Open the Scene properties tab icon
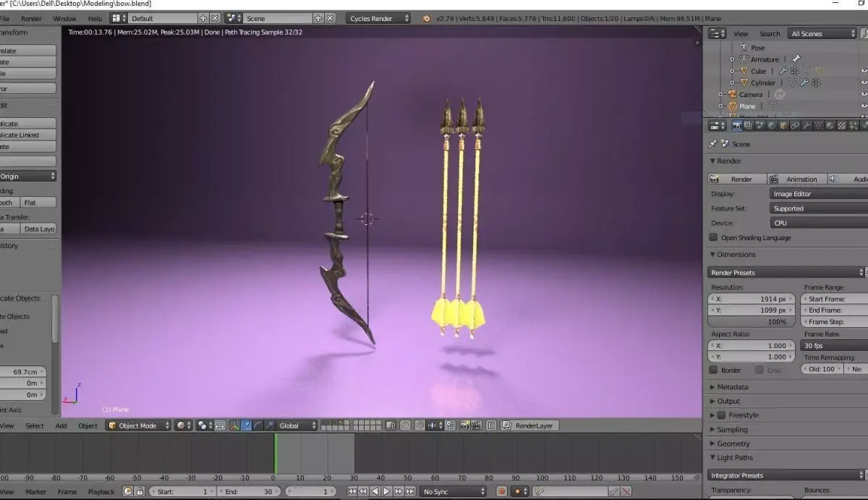The image size is (868, 500). click(x=759, y=125)
